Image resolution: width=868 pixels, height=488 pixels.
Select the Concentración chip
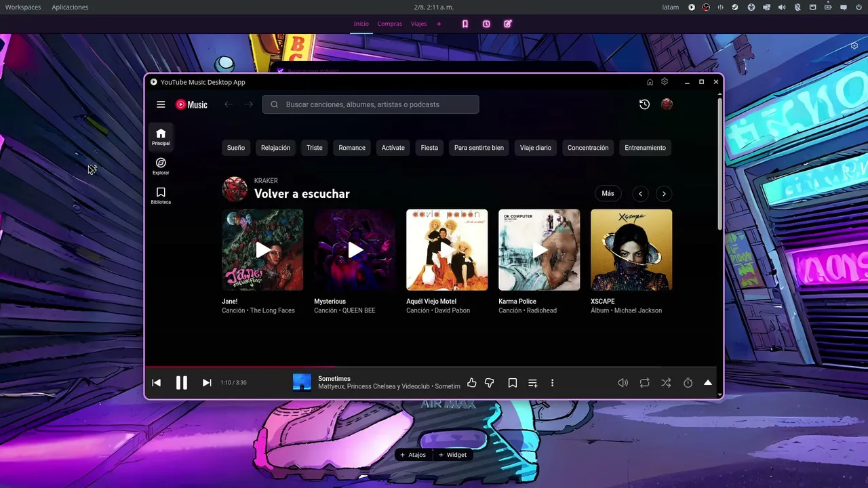pyautogui.click(x=588, y=148)
